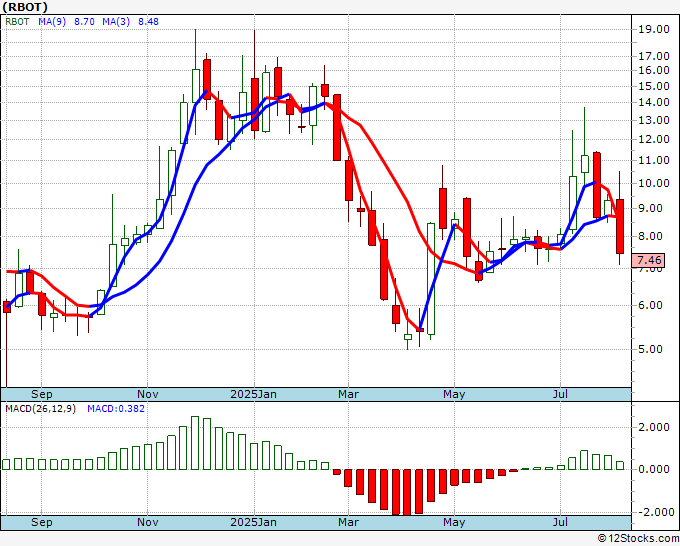Screen dimensions: 680x546
Task: Select the 10.00 price axis label
Action: [x=654, y=183]
